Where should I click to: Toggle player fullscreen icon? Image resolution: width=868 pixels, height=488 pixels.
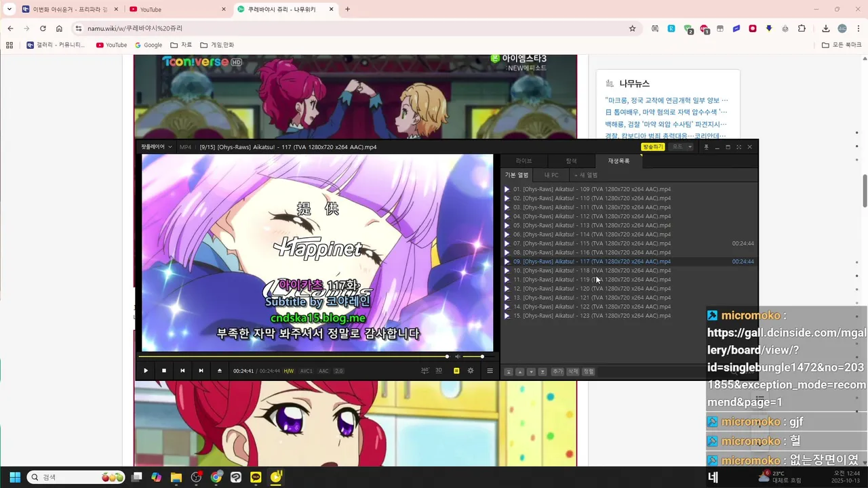coord(738,147)
